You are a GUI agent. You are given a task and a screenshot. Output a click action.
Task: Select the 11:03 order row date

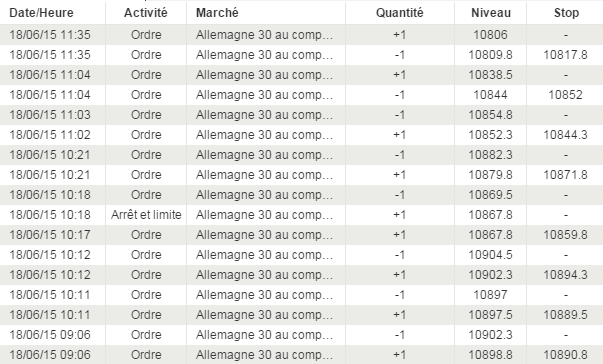click(50, 115)
